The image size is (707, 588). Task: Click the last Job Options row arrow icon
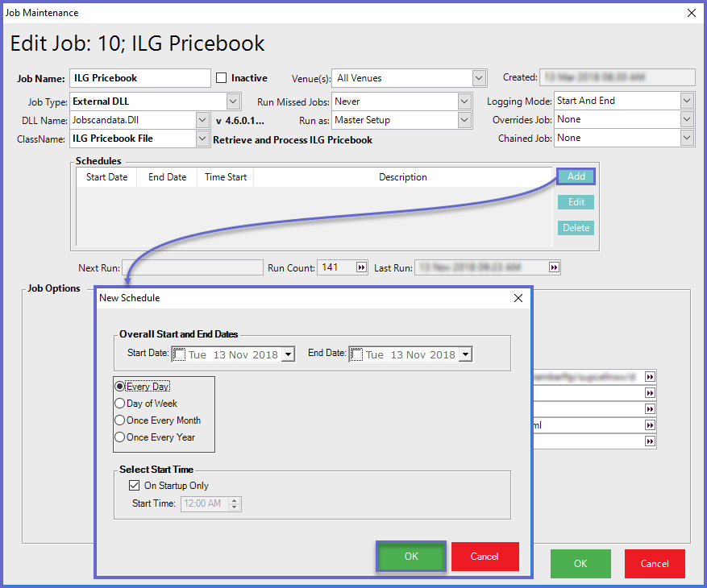650,441
